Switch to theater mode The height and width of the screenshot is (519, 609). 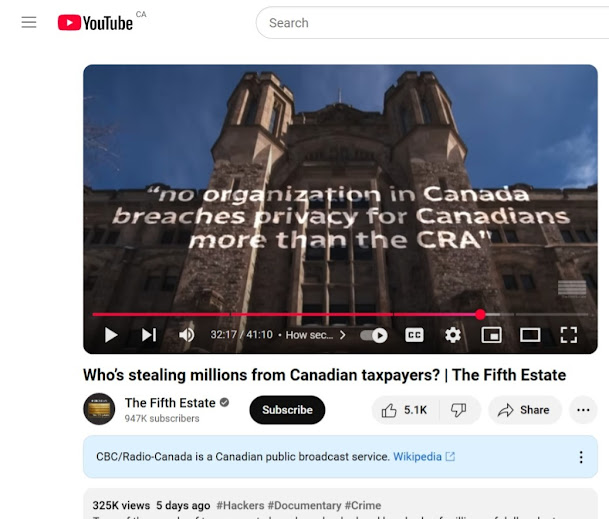click(x=530, y=335)
